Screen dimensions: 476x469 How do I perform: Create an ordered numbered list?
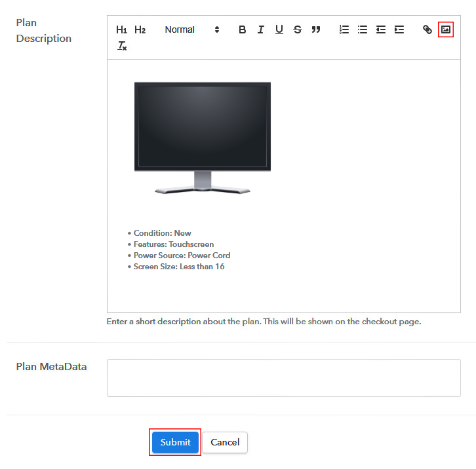click(x=344, y=29)
